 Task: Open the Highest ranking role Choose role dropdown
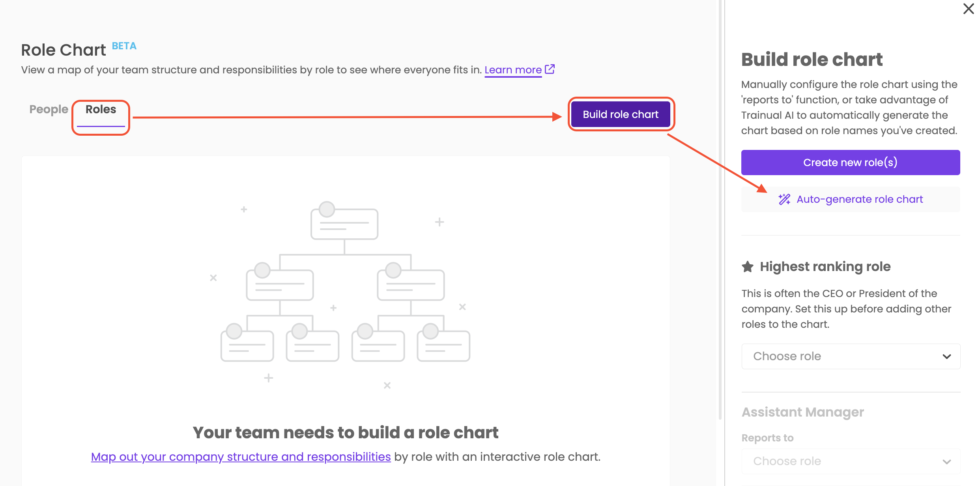click(x=850, y=356)
